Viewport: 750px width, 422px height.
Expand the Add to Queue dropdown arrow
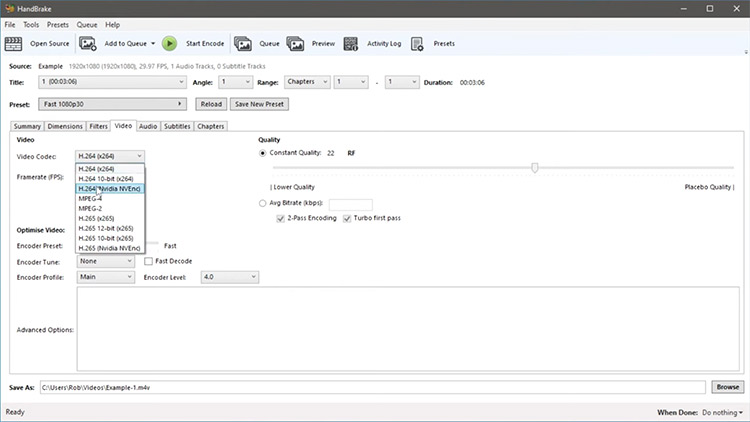click(x=153, y=44)
